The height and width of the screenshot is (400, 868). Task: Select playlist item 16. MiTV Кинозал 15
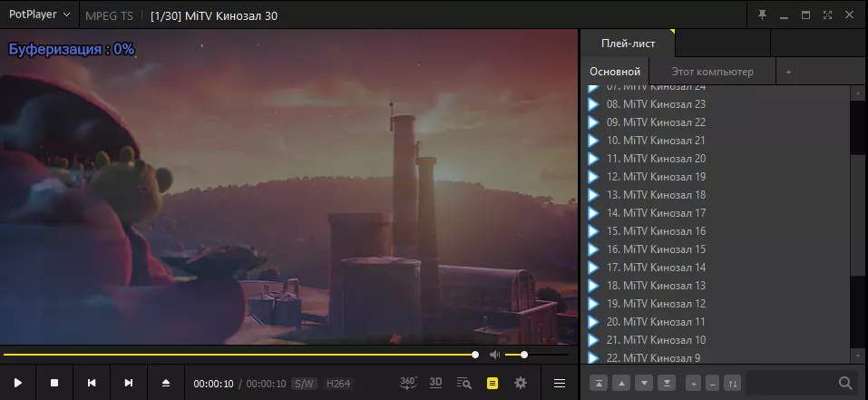pyautogui.click(x=717, y=249)
